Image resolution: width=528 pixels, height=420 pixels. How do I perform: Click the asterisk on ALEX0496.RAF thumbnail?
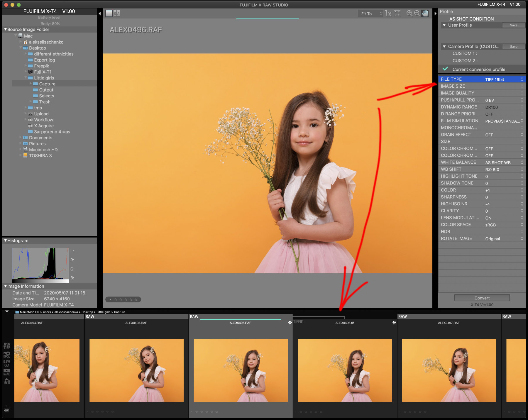tap(290, 323)
